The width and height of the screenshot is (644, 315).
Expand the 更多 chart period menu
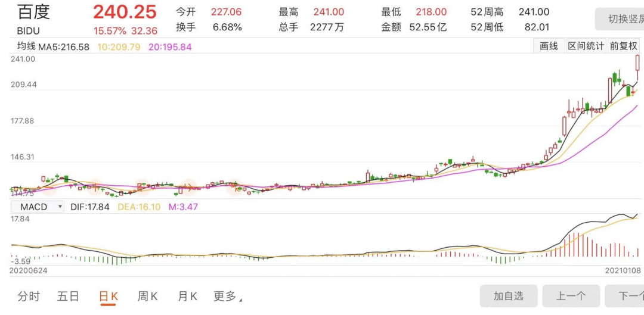tap(228, 296)
